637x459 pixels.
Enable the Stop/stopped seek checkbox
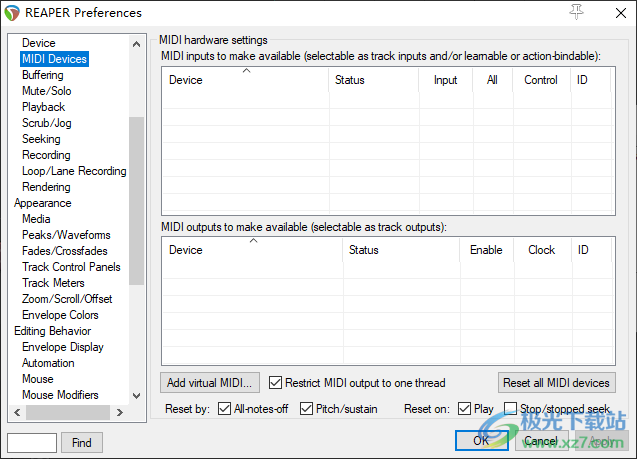click(510, 409)
